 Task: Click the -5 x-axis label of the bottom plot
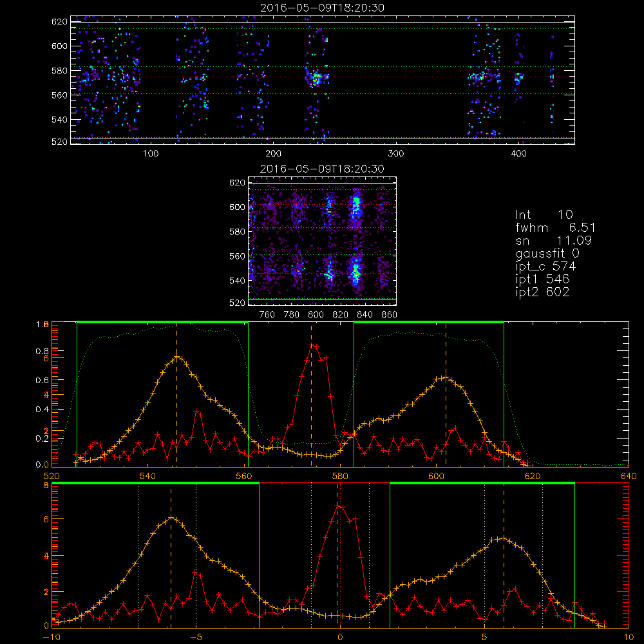click(196, 638)
